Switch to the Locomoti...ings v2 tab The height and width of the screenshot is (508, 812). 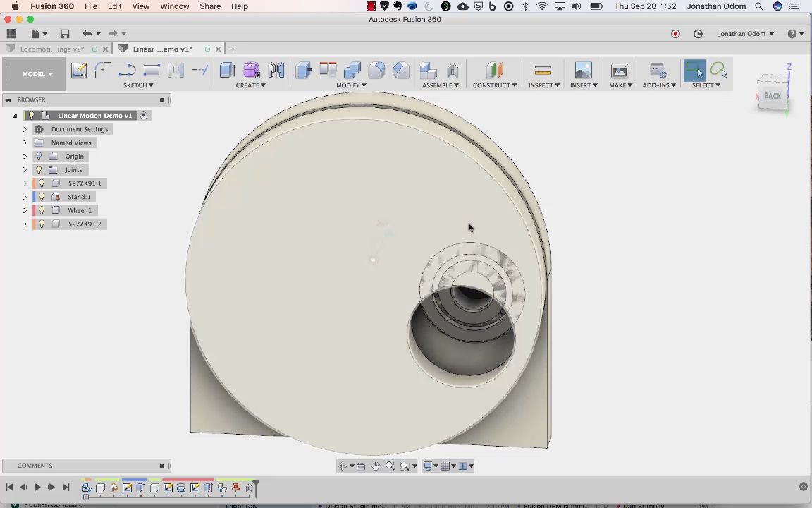coord(51,49)
